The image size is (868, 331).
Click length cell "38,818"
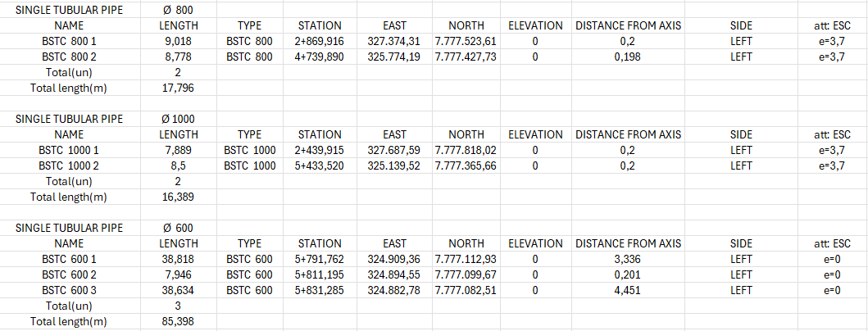tap(178, 259)
